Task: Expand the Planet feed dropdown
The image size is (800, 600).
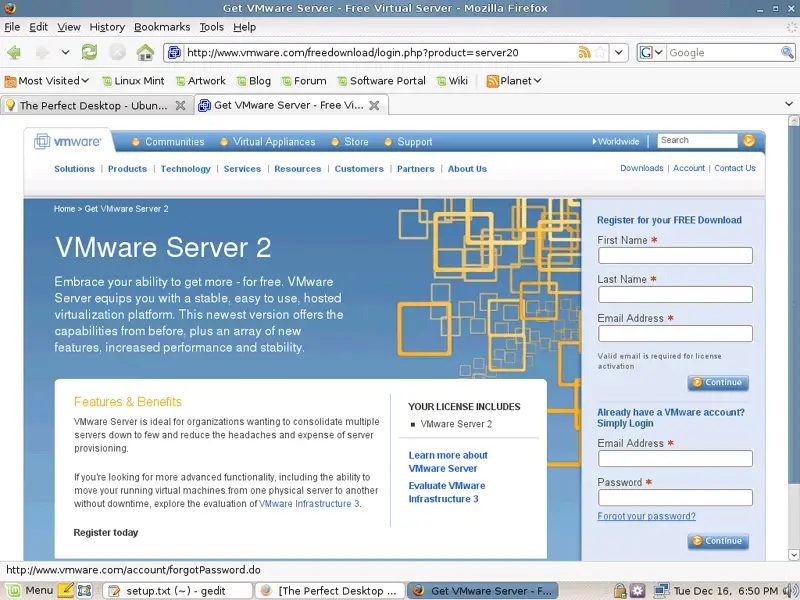Action: pos(513,81)
